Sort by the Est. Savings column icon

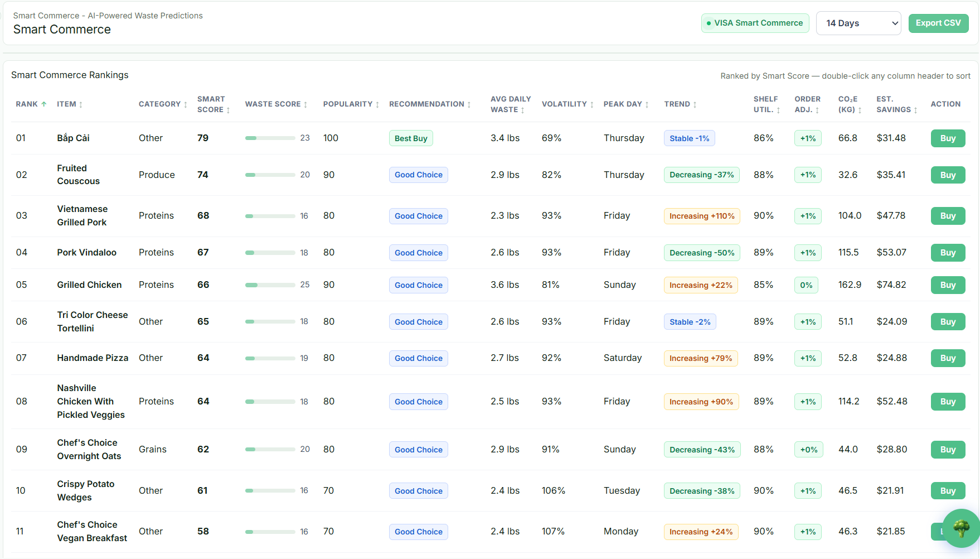click(916, 110)
